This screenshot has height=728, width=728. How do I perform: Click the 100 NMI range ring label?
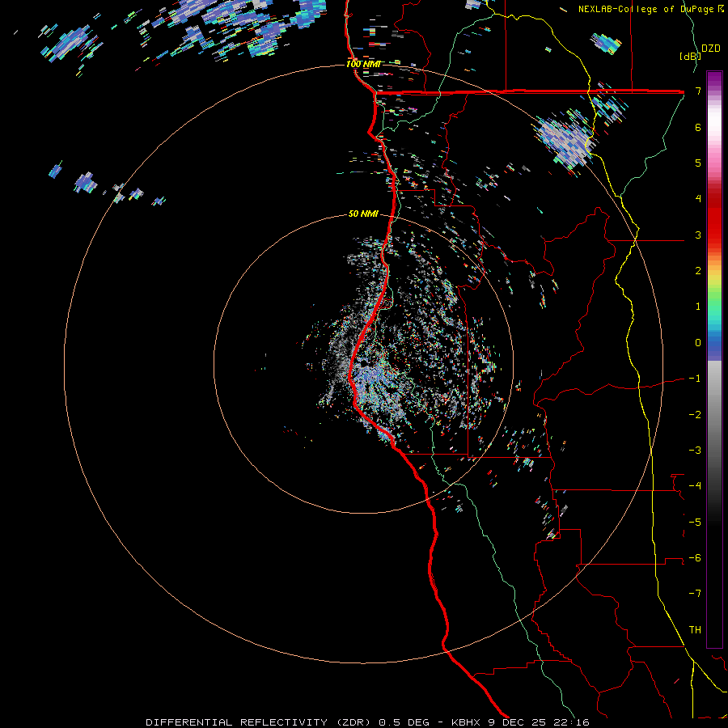click(363, 64)
